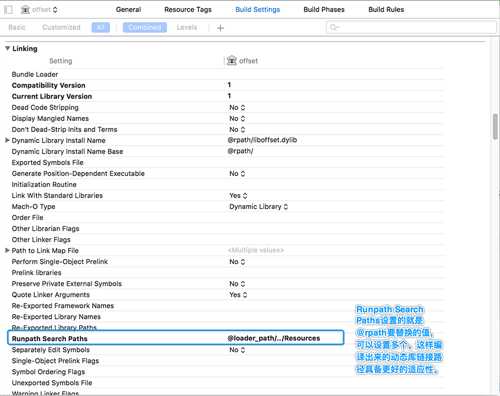Go to the Build Phases tab
This screenshot has width=500, height=396.
324,10
